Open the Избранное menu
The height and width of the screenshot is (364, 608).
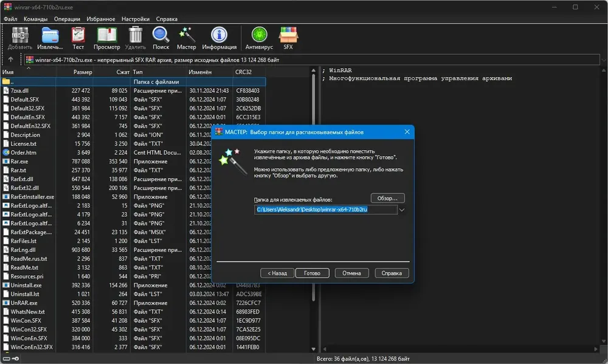pyautogui.click(x=101, y=19)
